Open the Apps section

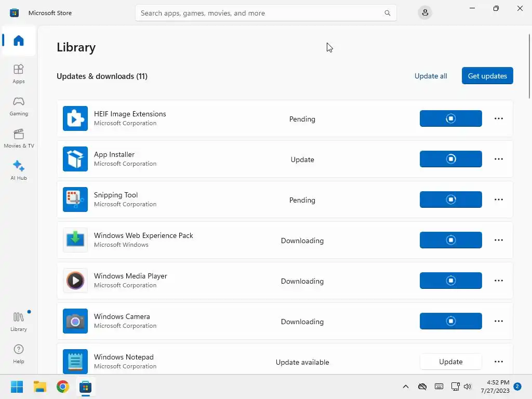19,74
